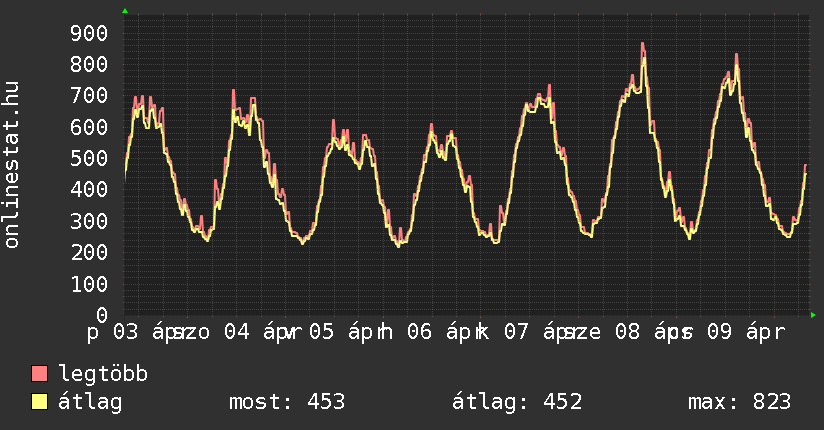Click the 900 label on the y-axis
Screen dimensions: 824x430
coord(88,33)
